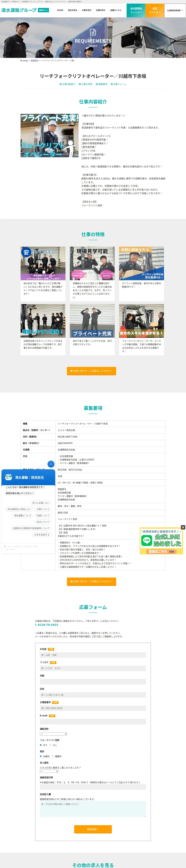Screen dimensions: 186x868
Task: Click the inquiry button below job features
Action: coord(92,371)
